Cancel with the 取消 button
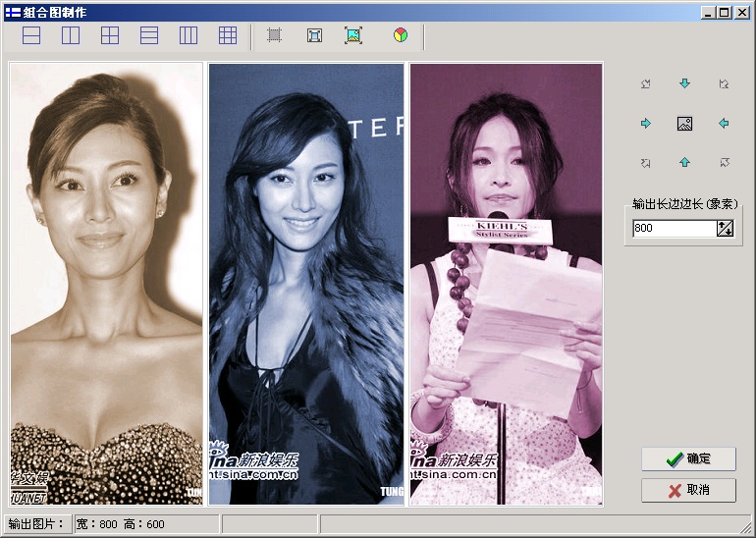 (688, 490)
